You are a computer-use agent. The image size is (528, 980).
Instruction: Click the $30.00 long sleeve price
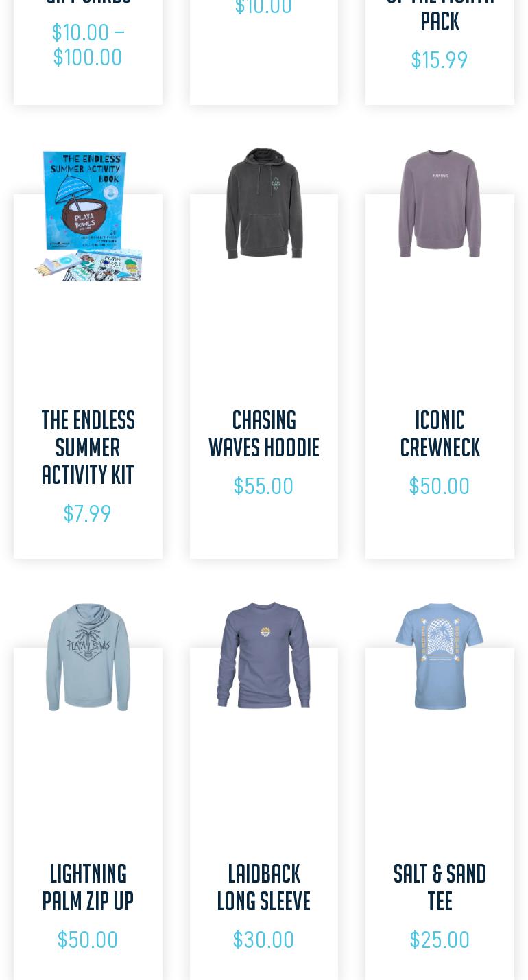[x=263, y=940]
